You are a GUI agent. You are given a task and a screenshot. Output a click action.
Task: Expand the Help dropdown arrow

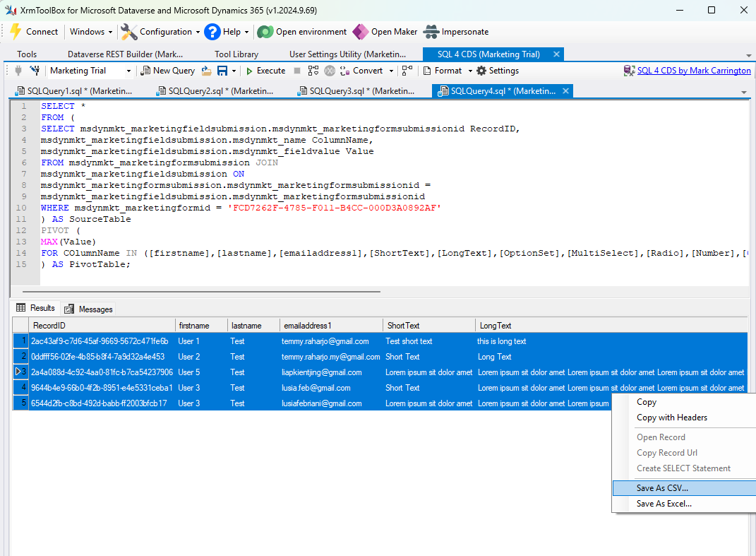point(247,32)
